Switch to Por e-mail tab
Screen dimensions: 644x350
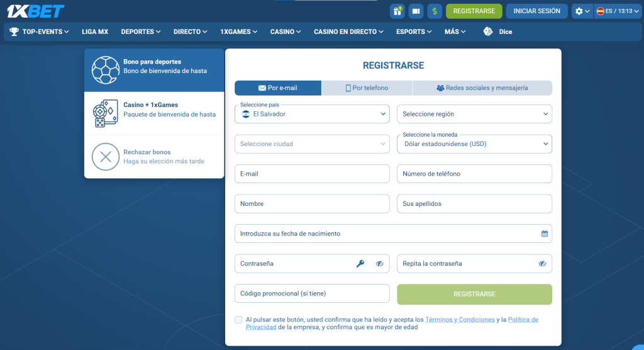coord(278,88)
